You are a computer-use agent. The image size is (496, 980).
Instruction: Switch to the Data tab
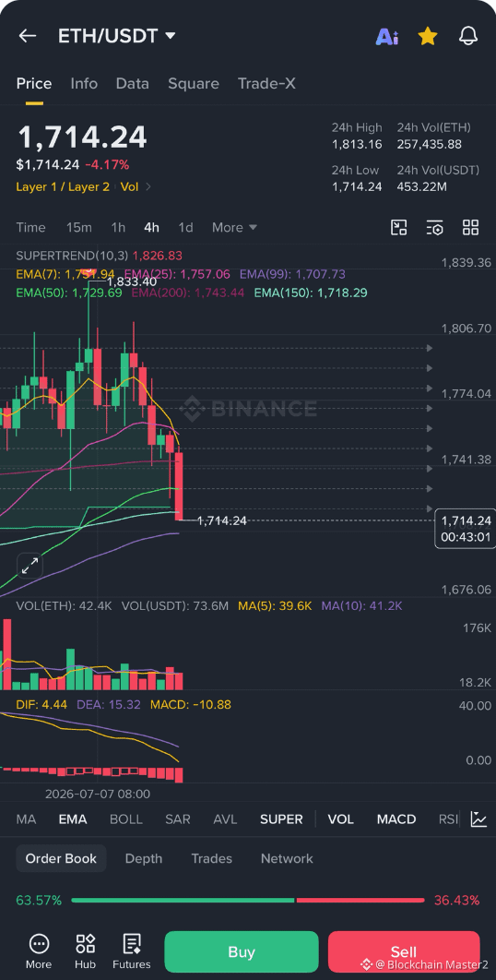point(133,84)
